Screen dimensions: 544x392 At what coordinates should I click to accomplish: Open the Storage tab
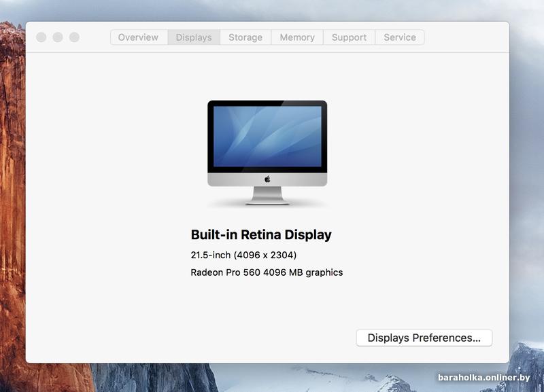(x=245, y=37)
